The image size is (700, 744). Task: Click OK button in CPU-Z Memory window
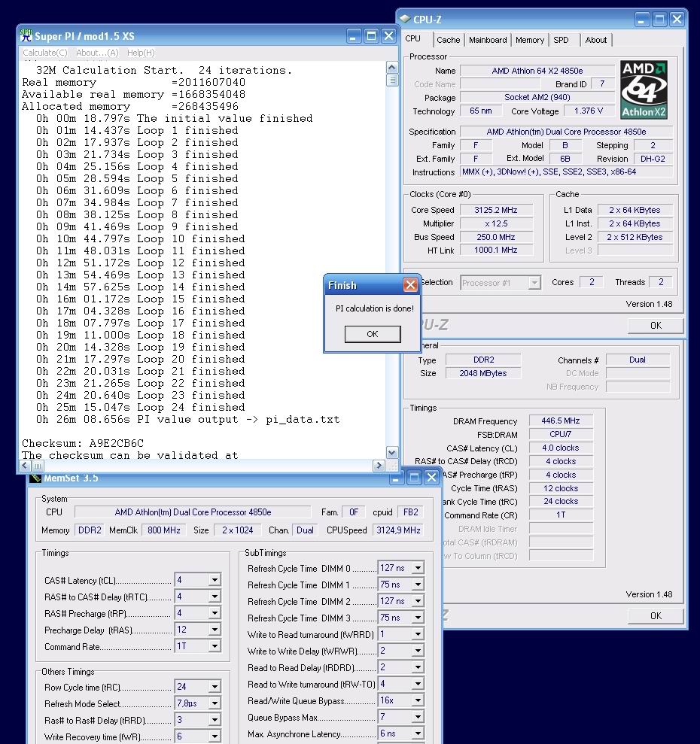click(656, 616)
